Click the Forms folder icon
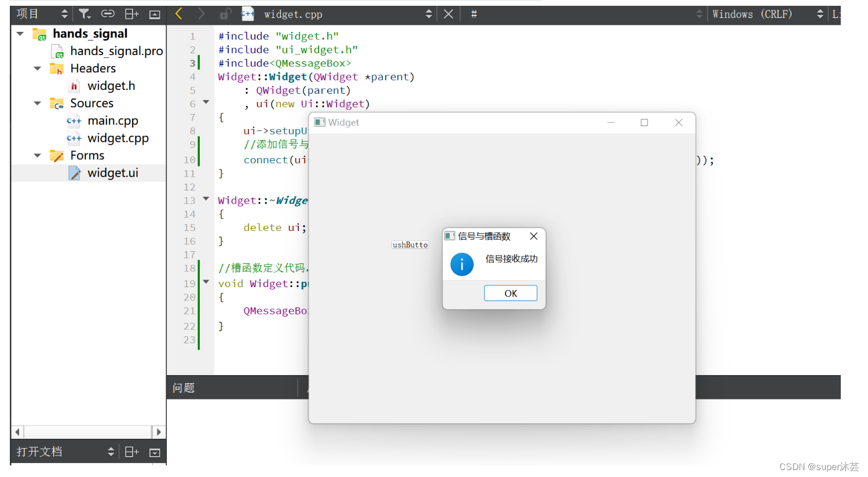The width and height of the screenshot is (868, 477). [57, 155]
